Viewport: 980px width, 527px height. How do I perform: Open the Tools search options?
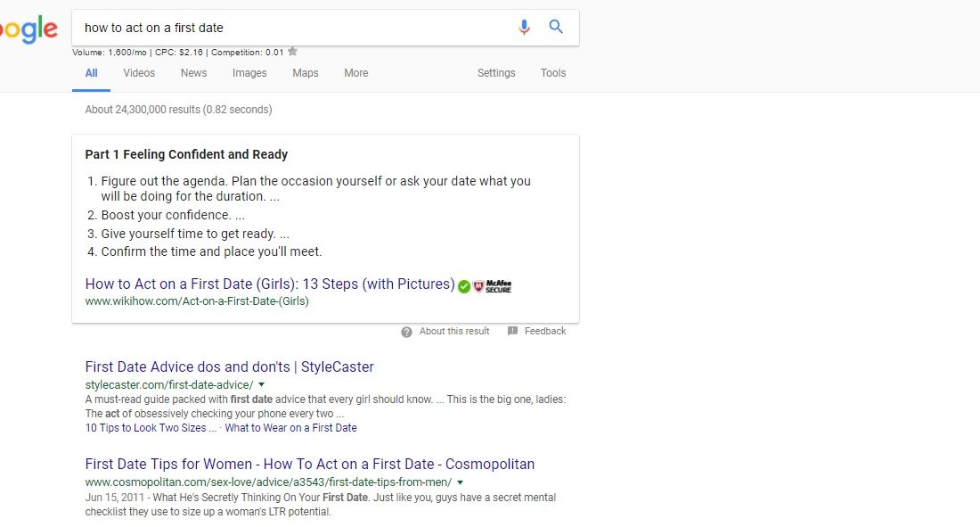[553, 73]
